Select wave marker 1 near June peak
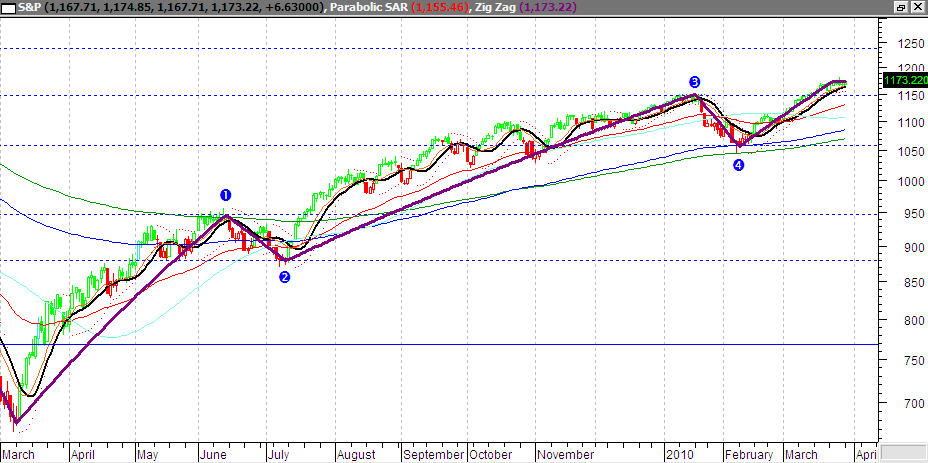The width and height of the screenshot is (928, 463). click(x=225, y=195)
